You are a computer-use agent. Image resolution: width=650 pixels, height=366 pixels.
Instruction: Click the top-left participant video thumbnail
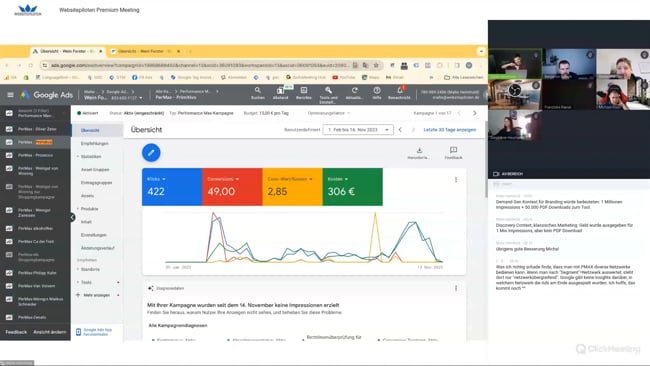[515, 63]
